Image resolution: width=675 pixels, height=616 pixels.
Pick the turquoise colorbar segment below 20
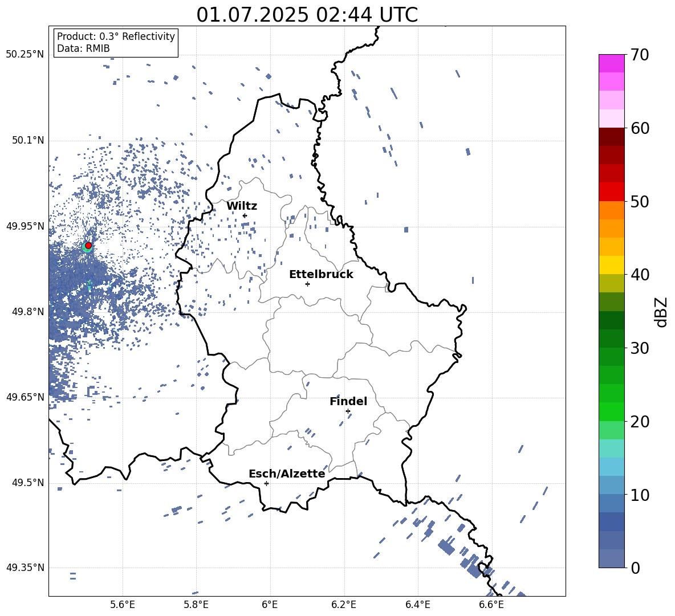click(612, 448)
